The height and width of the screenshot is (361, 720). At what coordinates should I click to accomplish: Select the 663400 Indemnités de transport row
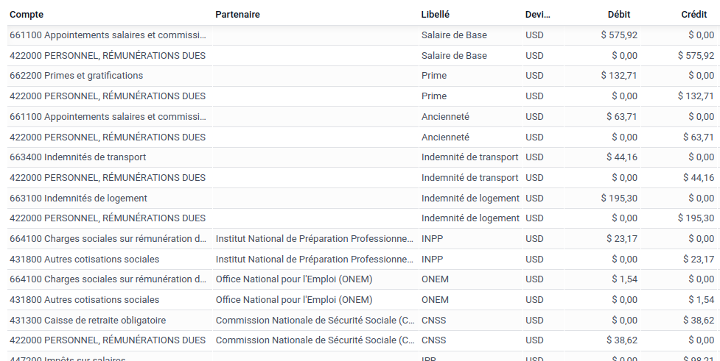tap(361, 157)
